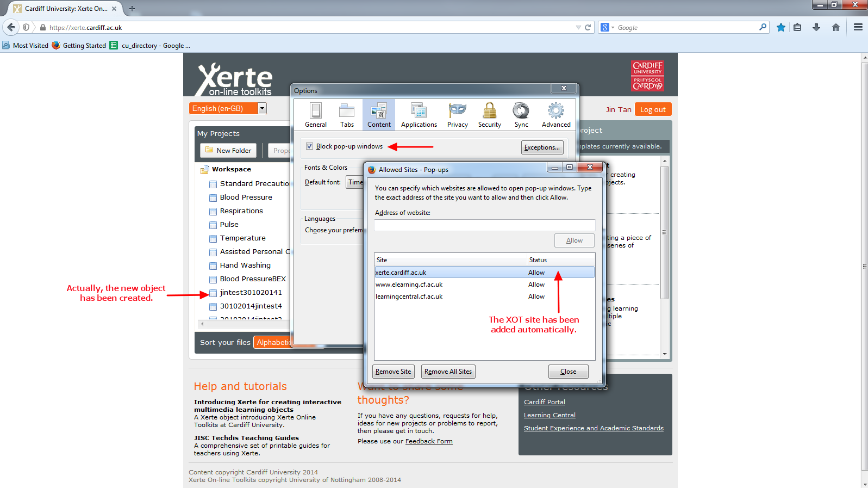Viewport: 868px width, 488px height.
Task: Select xerte.cardiff.ac.uk row in site list
Action: [484, 273]
